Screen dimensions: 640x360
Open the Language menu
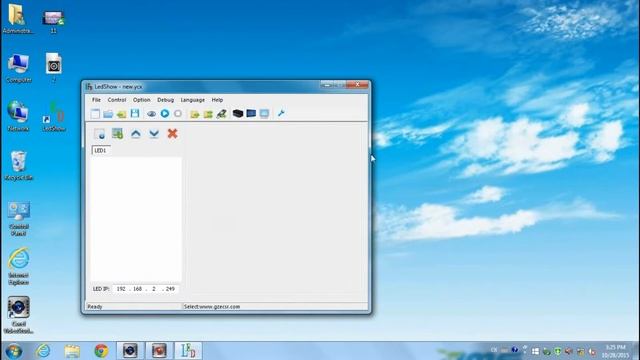point(193,100)
